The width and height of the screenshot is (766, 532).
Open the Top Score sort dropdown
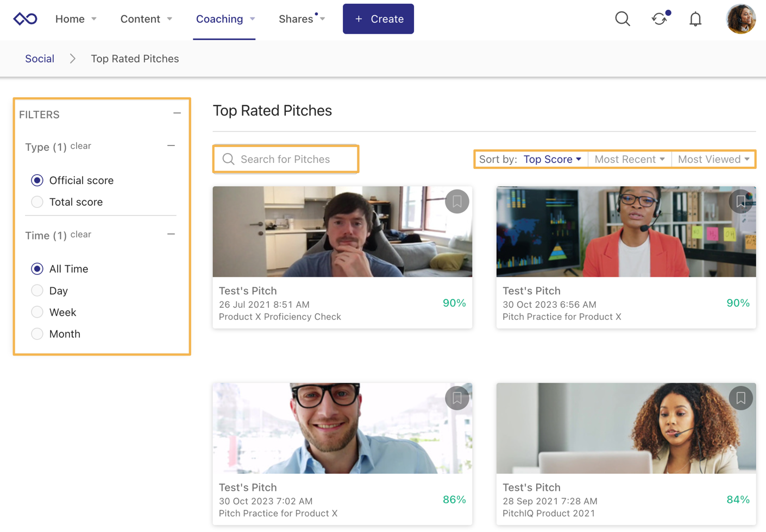click(552, 159)
